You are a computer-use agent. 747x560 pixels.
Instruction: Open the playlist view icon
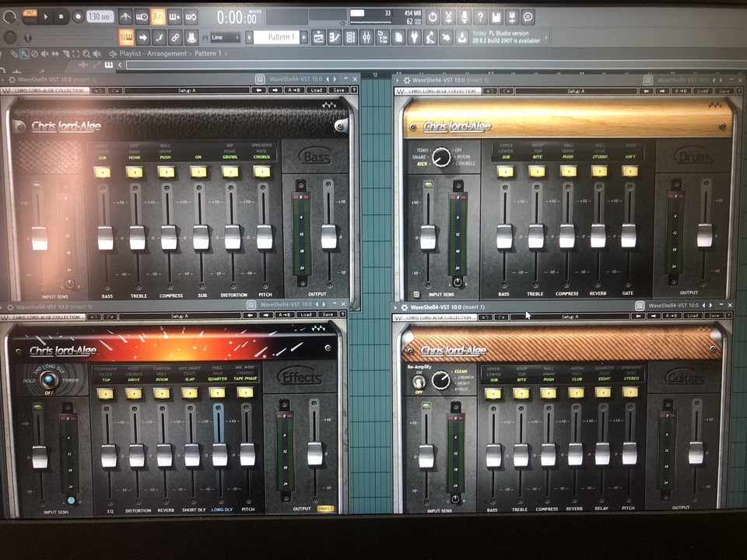coord(318,37)
